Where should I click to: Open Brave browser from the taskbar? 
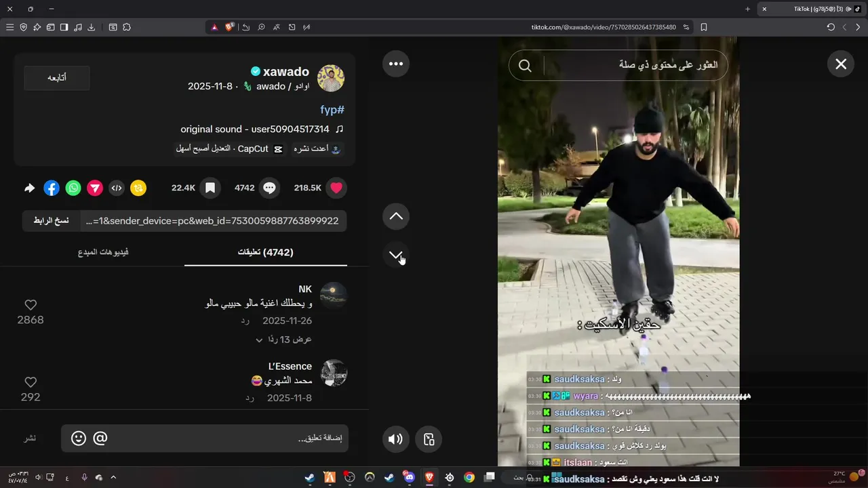click(x=429, y=477)
